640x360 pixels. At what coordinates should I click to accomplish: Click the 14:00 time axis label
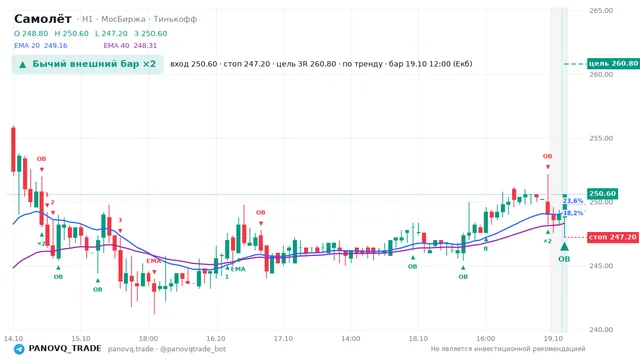click(x=351, y=339)
